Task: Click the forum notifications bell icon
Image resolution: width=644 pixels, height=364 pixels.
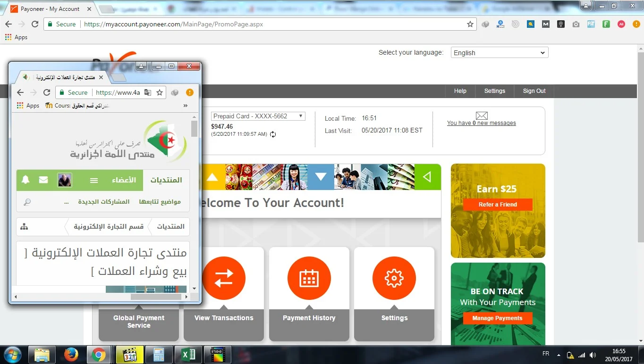Action: point(25,180)
